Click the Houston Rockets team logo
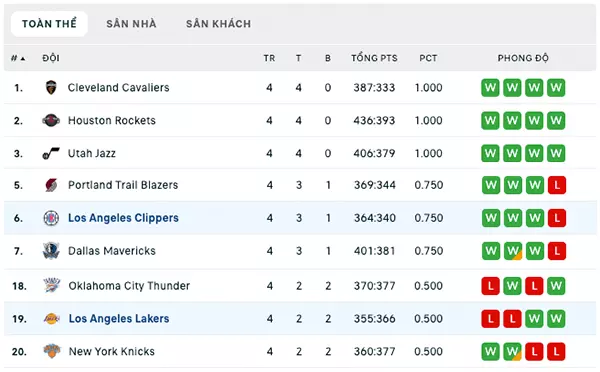Screen dimensions: 600x372 click(51, 121)
